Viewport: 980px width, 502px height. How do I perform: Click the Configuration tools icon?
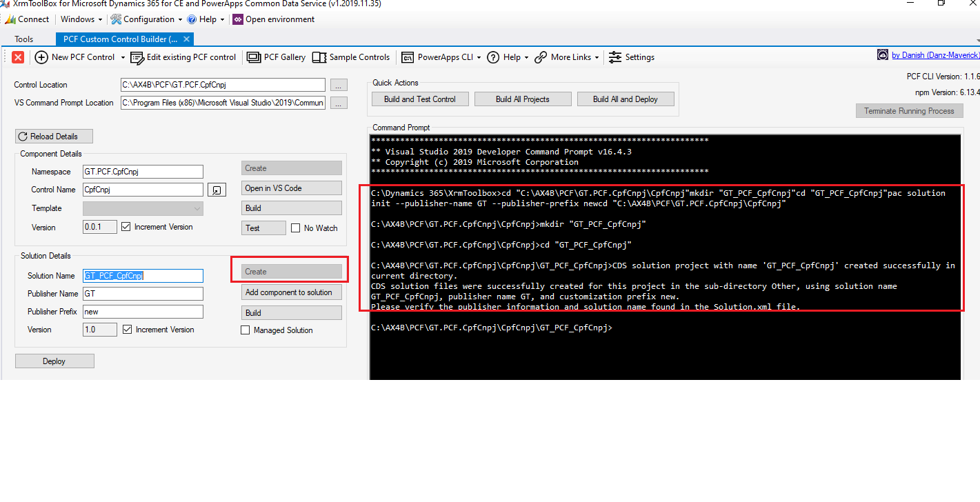point(116,19)
